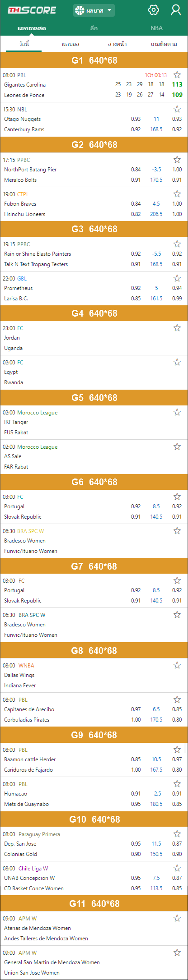Favorite the Gigantes Carolina match star

pyautogui.click(x=177, y=75)
